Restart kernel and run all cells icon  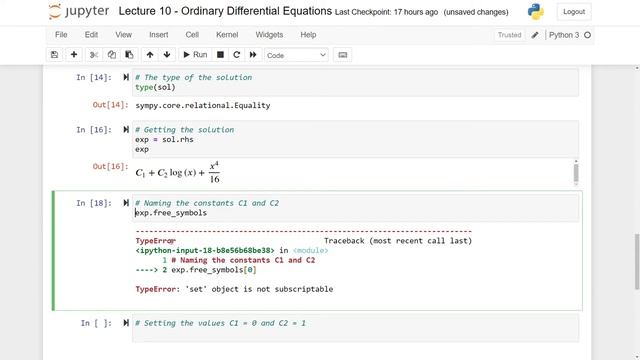(253, 55)
